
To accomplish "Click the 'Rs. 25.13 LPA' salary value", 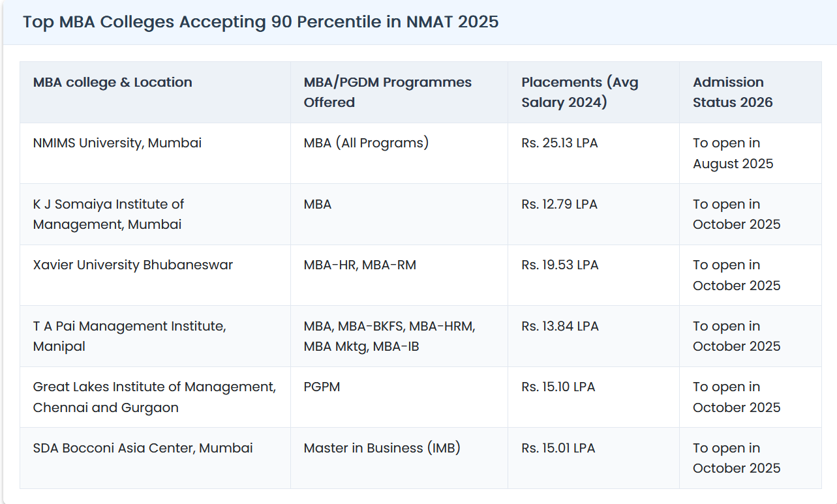I will (x=559, y=143).
